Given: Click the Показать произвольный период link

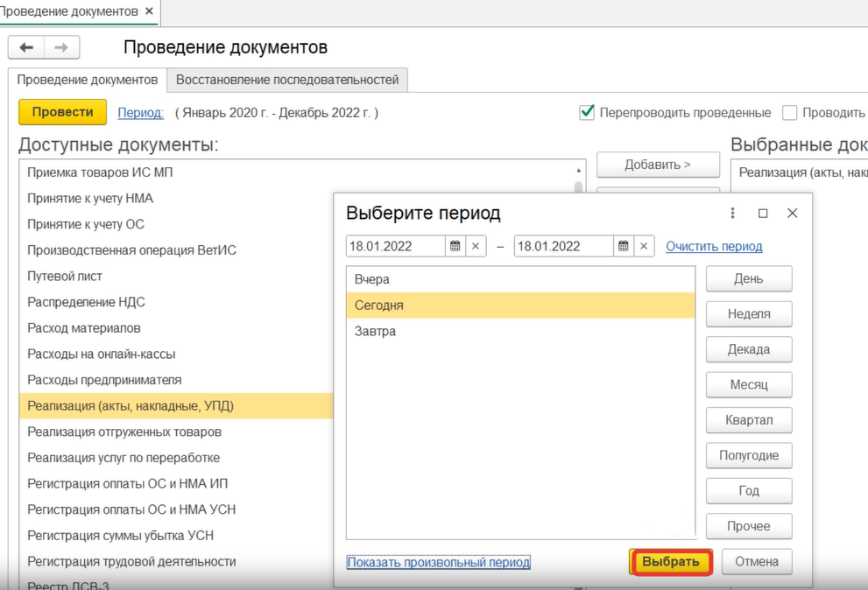Looking at the screenshot, I should coord(439,562).
